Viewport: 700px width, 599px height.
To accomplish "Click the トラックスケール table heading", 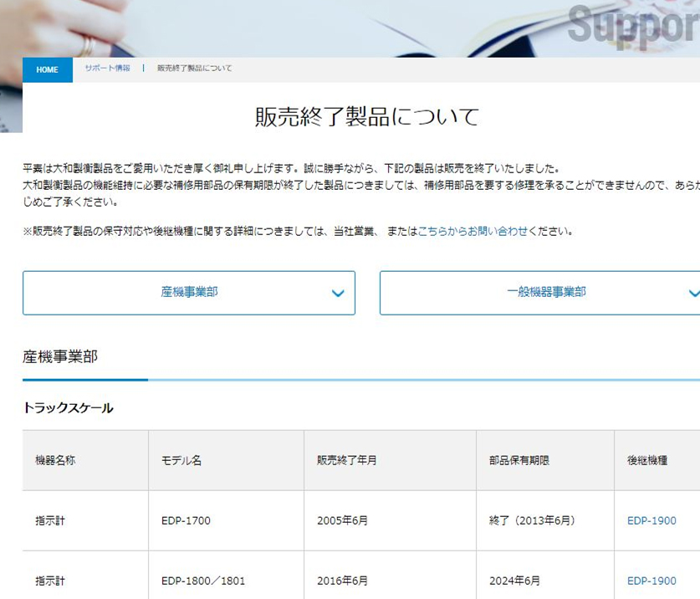I will 68,408.
